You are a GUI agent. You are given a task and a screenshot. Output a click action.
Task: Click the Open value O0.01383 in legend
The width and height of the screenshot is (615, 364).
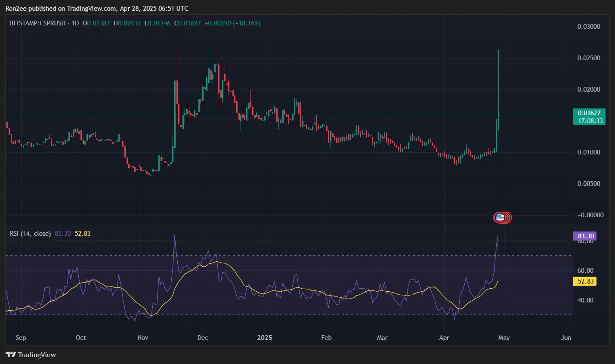96,24
